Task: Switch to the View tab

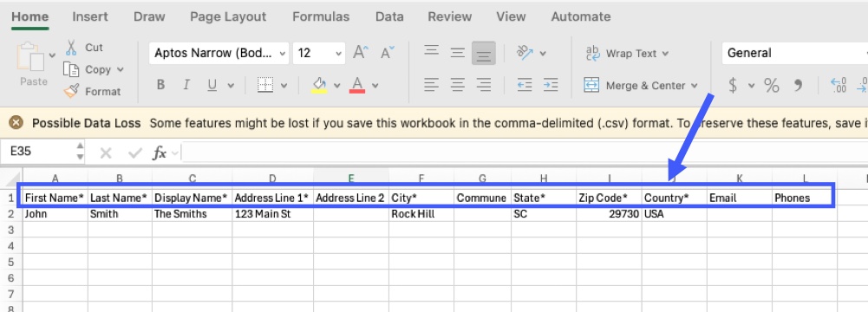Action: (x=511, y=16)
